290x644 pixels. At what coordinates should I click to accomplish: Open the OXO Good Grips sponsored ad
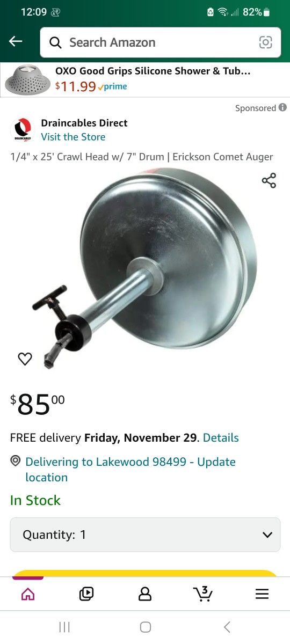point(145,79)
